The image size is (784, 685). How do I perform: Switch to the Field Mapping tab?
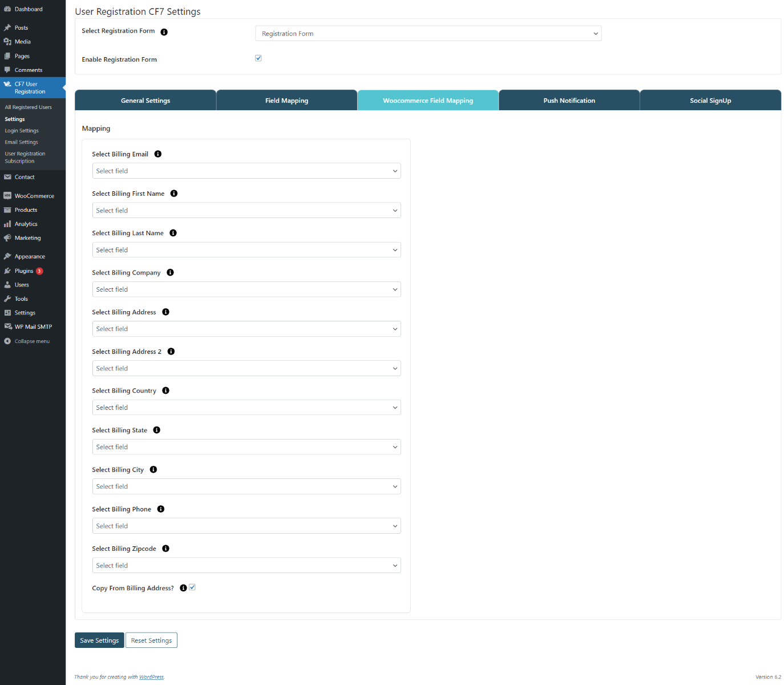(x=286, y=100)
